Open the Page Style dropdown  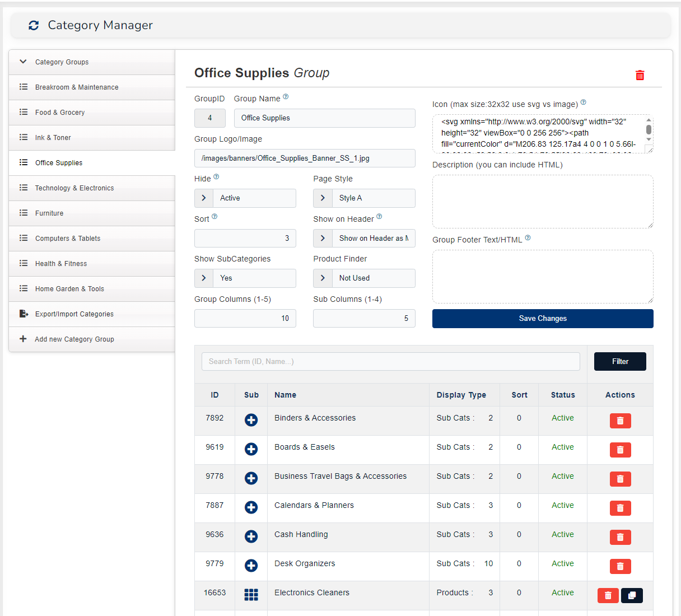pyautogui.click(x=364, y=198)
